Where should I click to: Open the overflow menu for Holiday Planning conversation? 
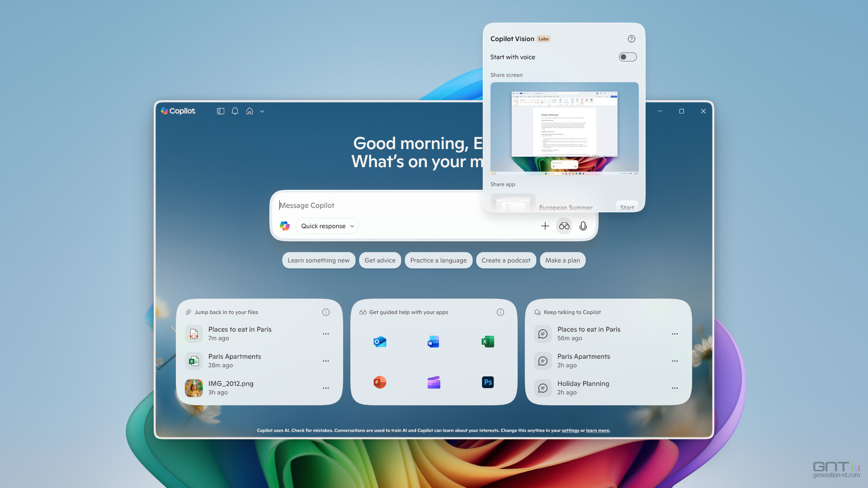coord(675,388)
